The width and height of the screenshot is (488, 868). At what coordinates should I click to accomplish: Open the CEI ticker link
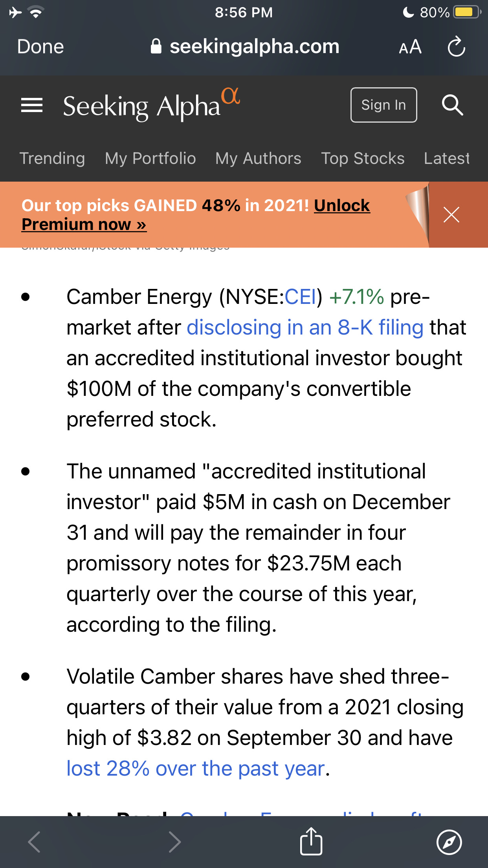tap(300, 297)
